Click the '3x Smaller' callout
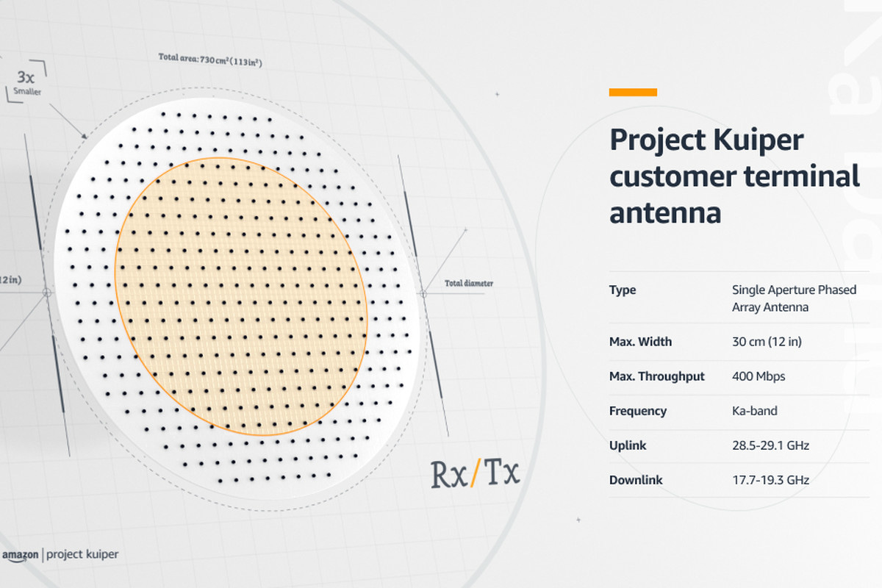This screenshot has height=588, width=882. [28, 83]
